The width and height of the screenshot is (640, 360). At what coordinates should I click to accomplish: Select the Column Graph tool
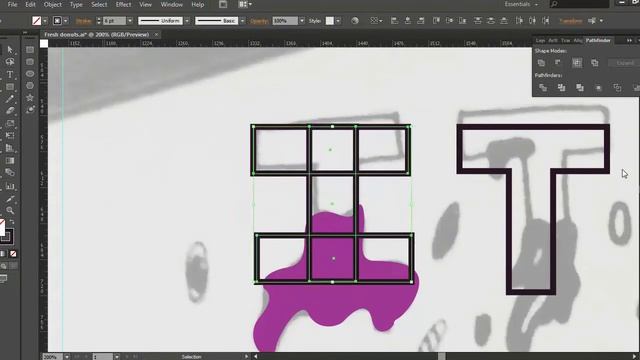coord(10,186)
